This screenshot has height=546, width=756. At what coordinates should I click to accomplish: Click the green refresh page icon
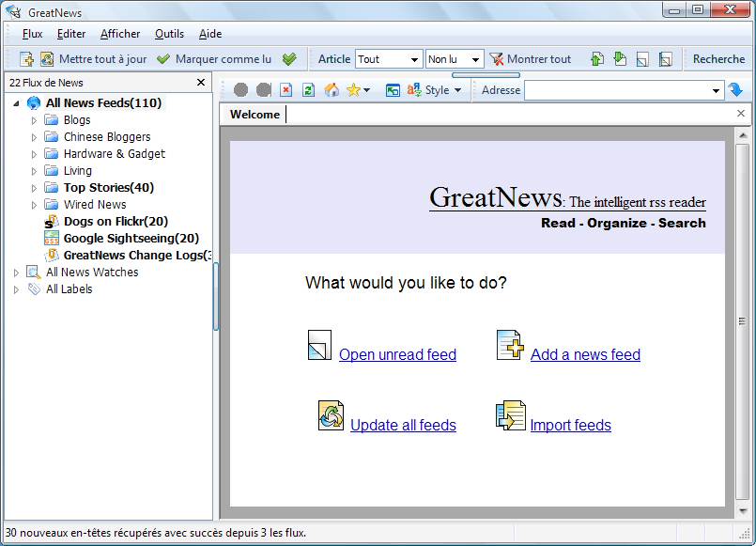pos(309,89)
